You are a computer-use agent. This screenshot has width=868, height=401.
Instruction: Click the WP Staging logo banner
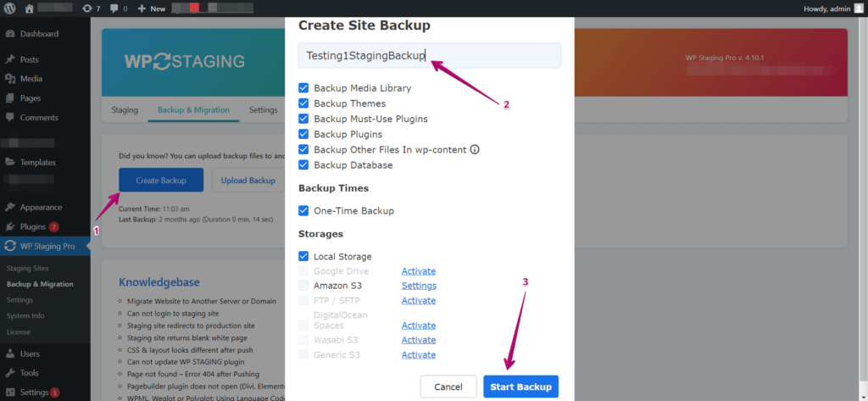[184, 60]
